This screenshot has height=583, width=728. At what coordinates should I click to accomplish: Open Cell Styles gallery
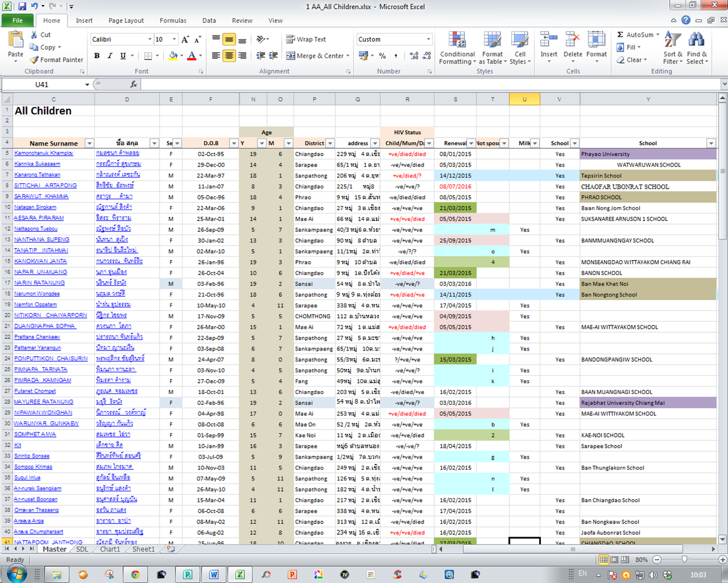coord(520,48)
